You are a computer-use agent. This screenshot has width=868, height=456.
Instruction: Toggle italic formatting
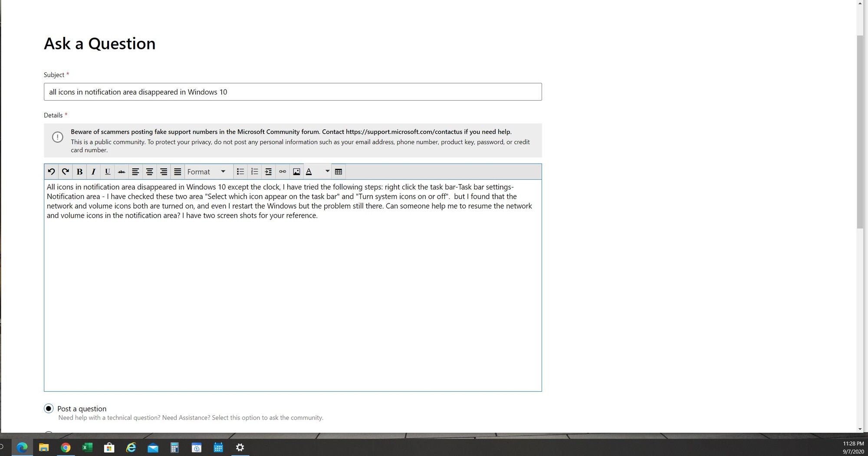point(93,172)
